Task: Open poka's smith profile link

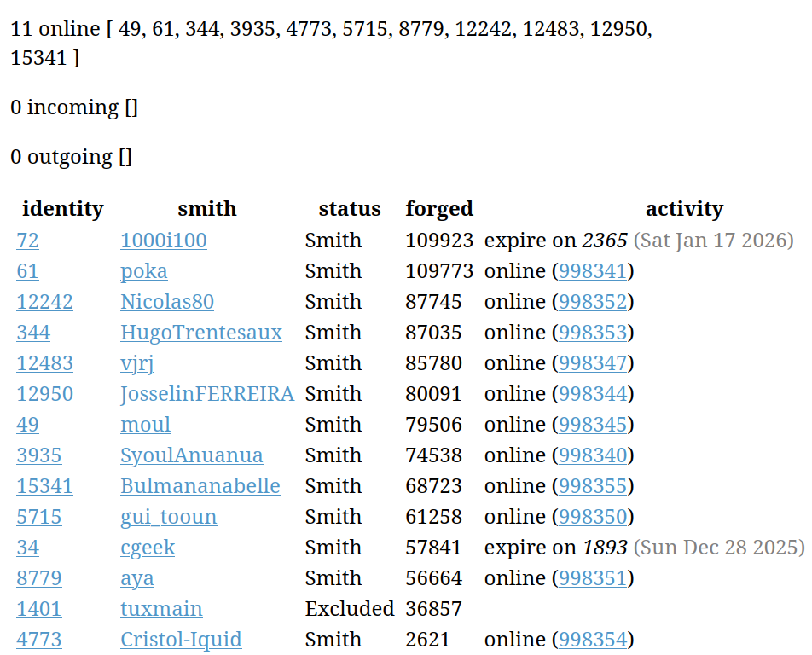Action: (x=143, y=271)
